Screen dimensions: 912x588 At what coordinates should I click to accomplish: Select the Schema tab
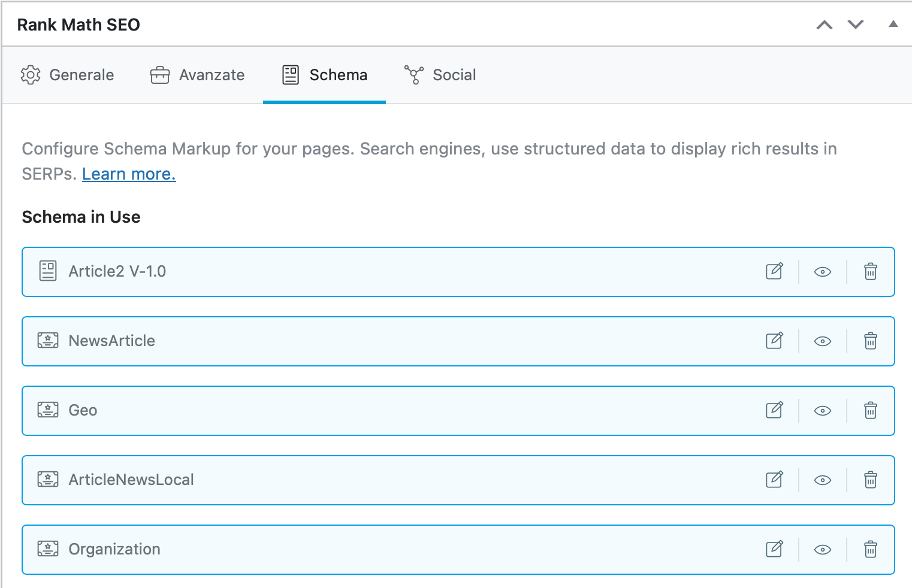click(324, 75)
